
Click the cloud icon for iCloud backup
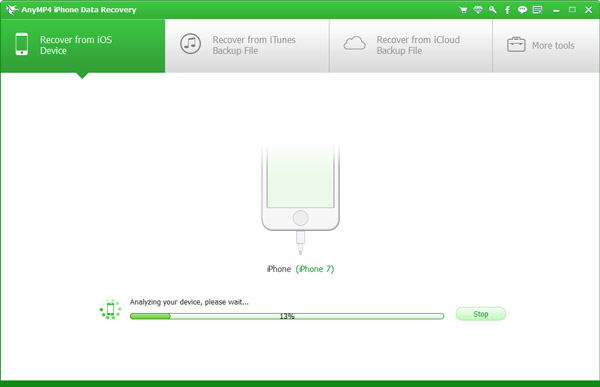click(x=354, y=43)
